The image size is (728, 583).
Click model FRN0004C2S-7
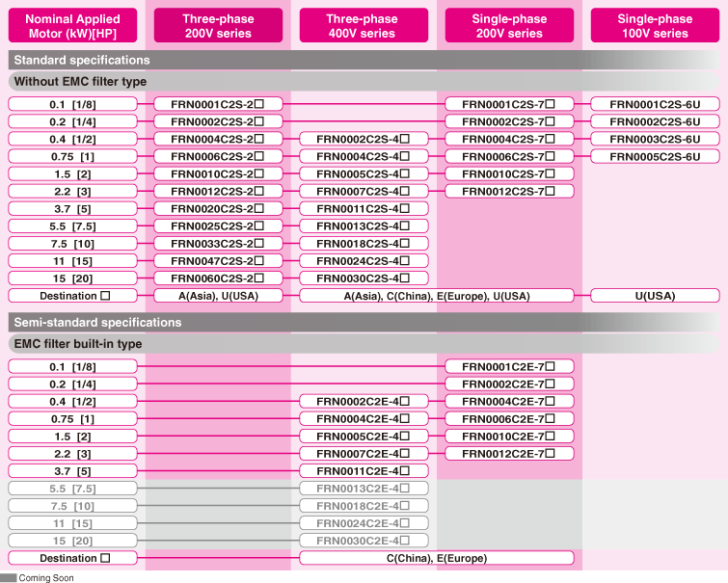click(509, 139)
